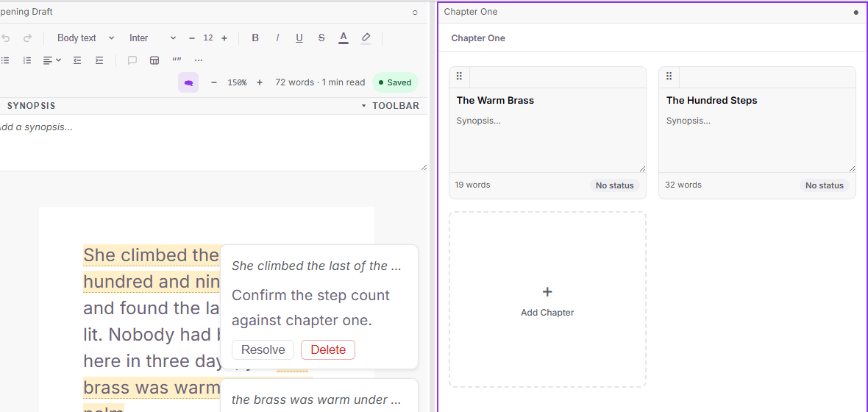Viewport: 868px width, 412px height.
Task: Click the highlighted 'She climbed the' text
Action: 152,255
